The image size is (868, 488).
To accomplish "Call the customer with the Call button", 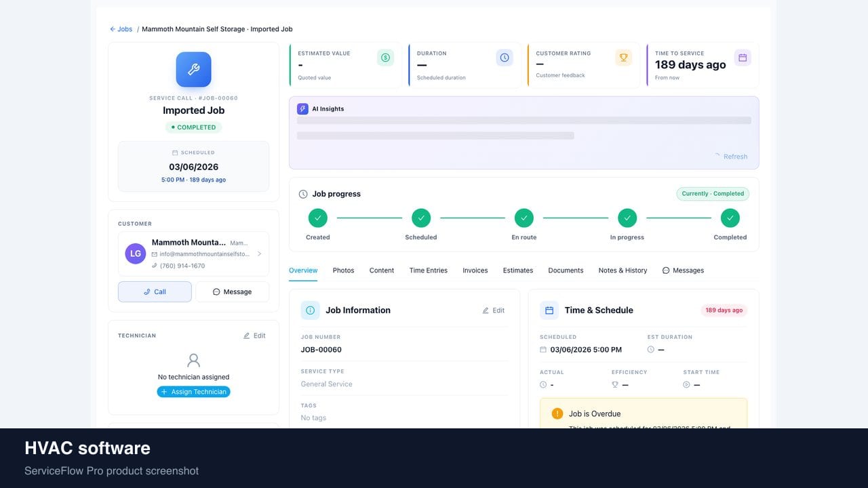I will tap(155, 291).
